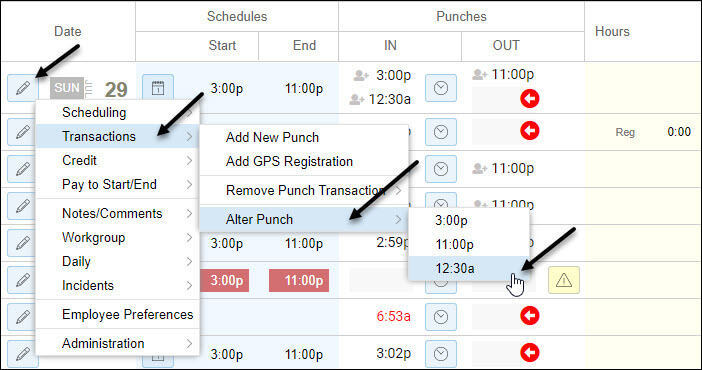Click the red missing-punch arrow under 11:00p OUT
The width and height of the screenshot is (702, 370).
click(x=530, y=99)
